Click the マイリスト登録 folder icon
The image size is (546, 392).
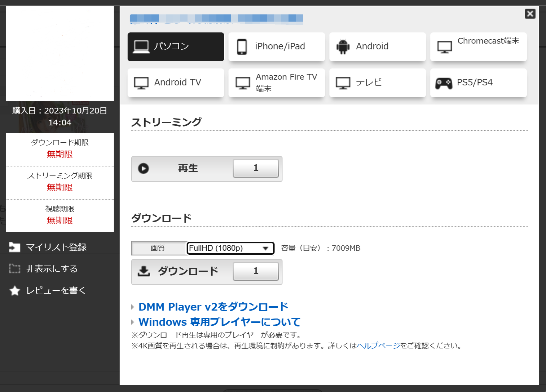point(15,247)
